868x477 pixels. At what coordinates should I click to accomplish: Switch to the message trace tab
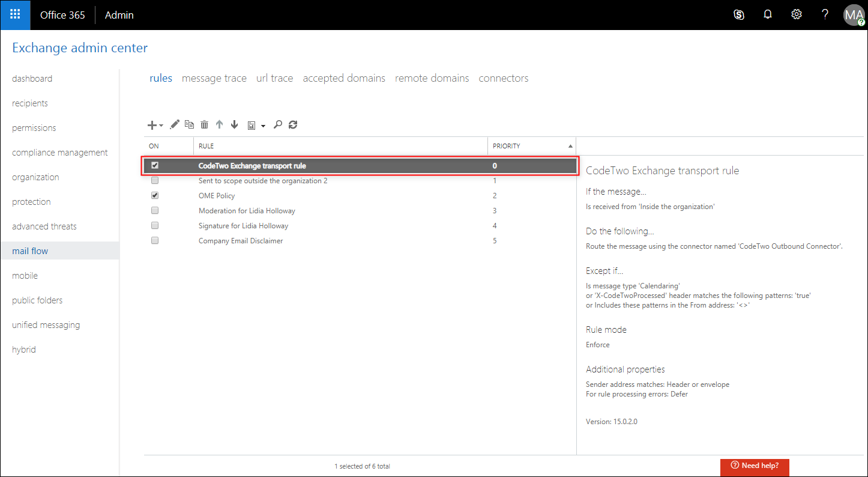(214, 78)
